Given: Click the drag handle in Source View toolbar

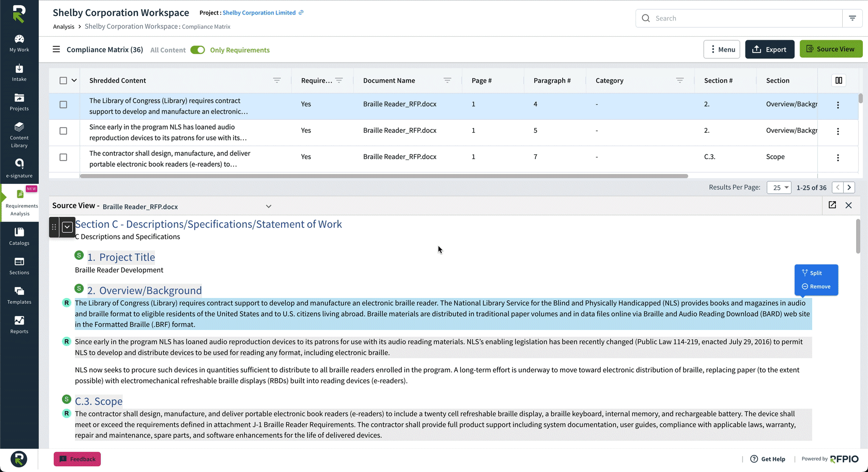Looking at the screenshot, I should [54, 227].
